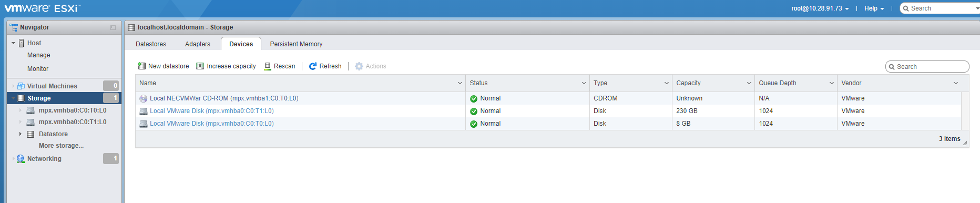
Task: Click the Actions gear icon
Action: [359, 66]
